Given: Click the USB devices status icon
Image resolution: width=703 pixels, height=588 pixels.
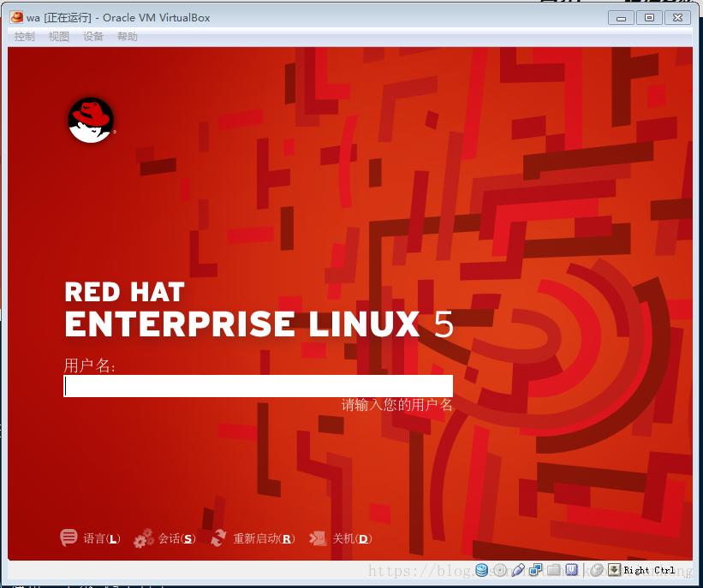Looking at the screenshot, I should pos(518,570).
